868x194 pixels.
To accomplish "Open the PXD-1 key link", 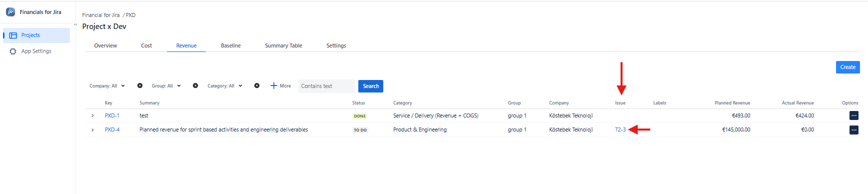I will (x=112, y=115).
